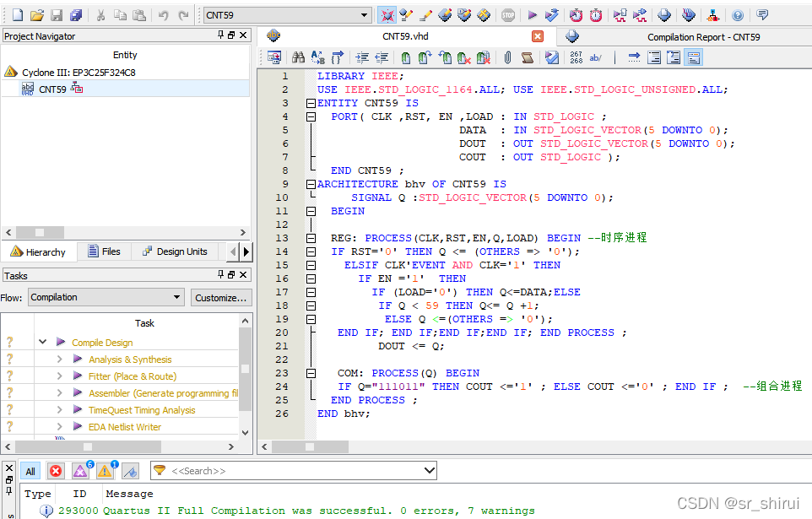Open the second red stopwatch TimeQuest icon
The image size is (812, 519).
click(x=596, y=15)
